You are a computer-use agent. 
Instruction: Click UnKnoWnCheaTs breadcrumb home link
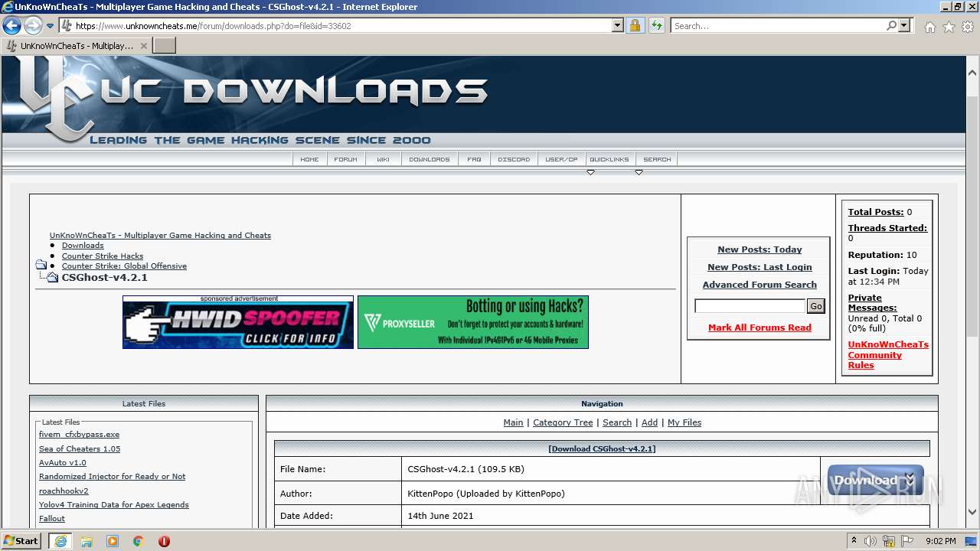160,236
